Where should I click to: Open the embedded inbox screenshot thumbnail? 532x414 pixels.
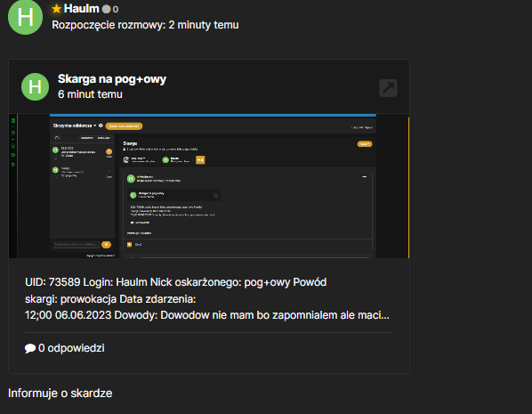pos(209,186)
